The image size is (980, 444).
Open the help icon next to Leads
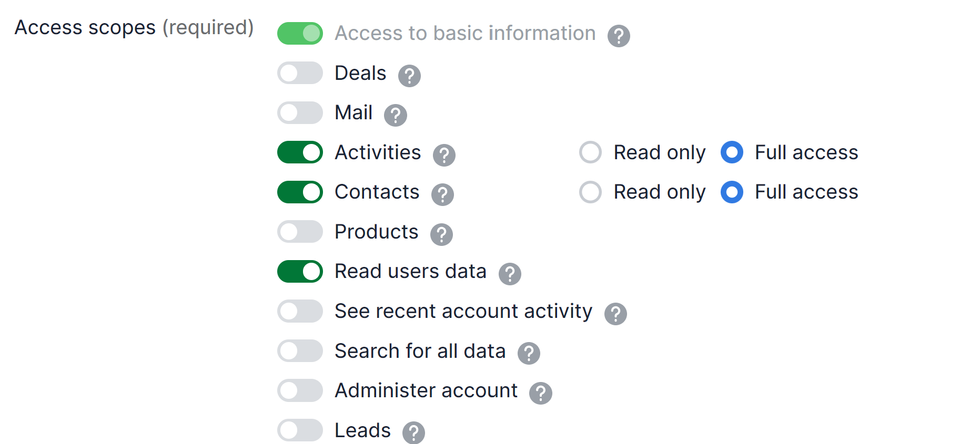tap(413, 432)
